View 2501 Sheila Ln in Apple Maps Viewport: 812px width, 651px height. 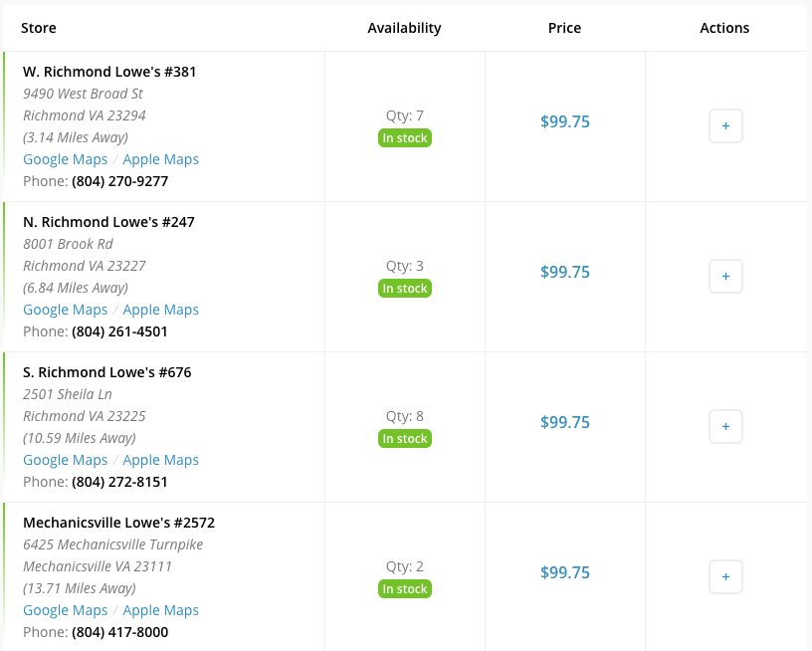coord(160,460)
